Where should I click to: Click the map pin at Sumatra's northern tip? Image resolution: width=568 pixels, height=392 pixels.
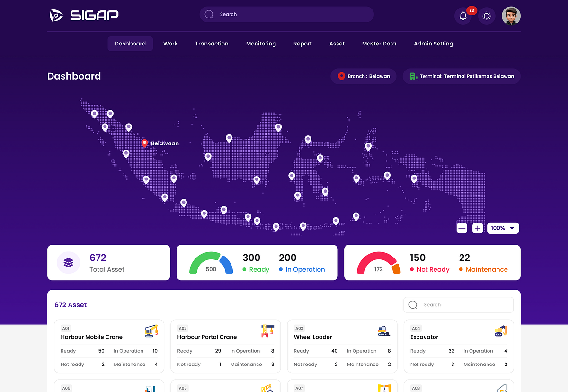[x=94, y=114]
